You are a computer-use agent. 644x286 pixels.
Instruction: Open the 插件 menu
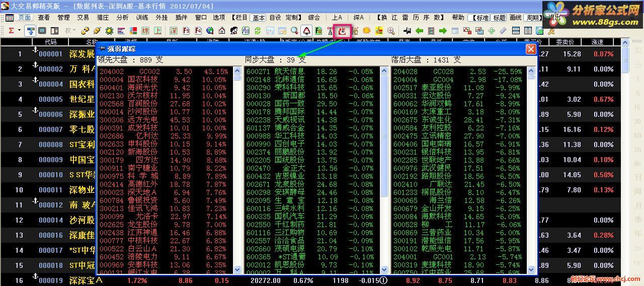tap(181, 17)
